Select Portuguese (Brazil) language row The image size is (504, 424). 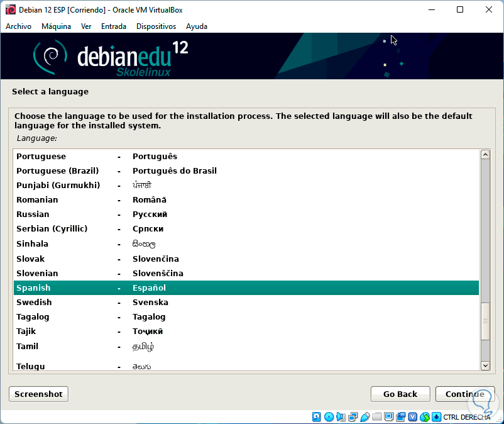click(x=246, y=171)
